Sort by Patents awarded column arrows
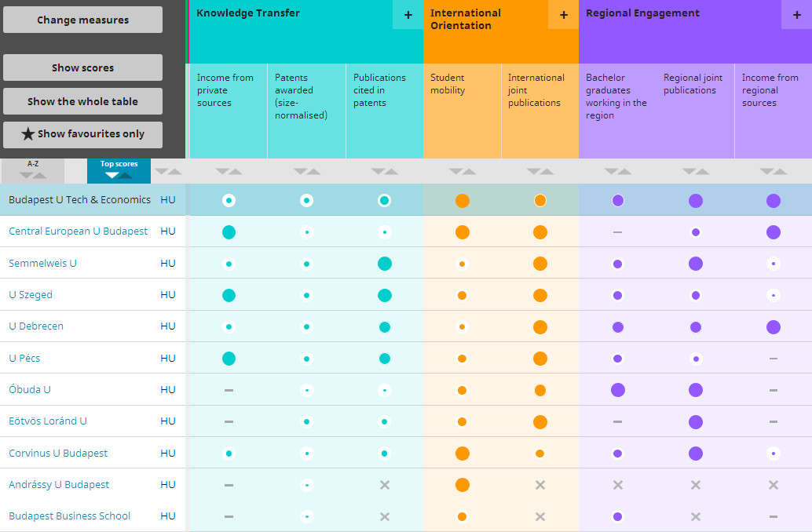 tap(306, 171)
